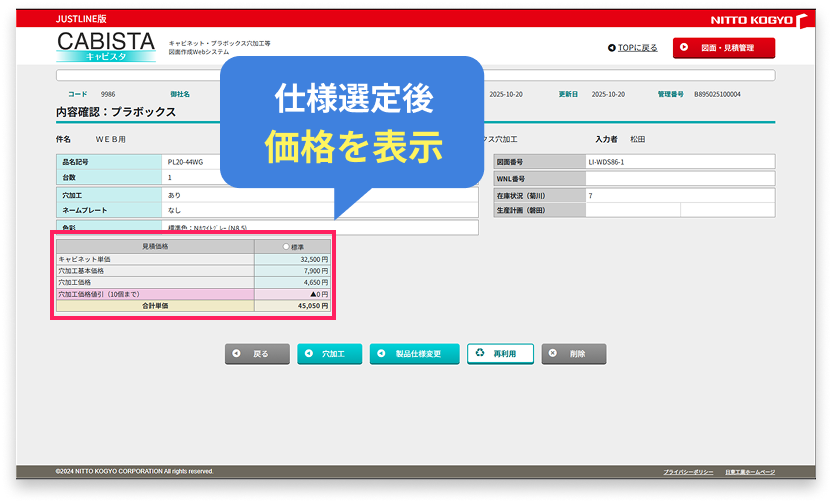Click the 削除 button
The width and height of the screenshot is (832, 504).
click(x=574, y=354)
